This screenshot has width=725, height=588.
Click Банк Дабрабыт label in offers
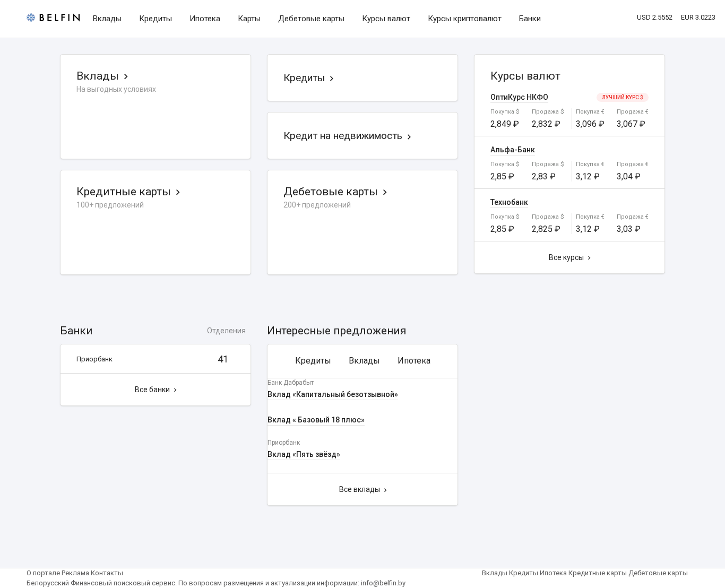291,383
